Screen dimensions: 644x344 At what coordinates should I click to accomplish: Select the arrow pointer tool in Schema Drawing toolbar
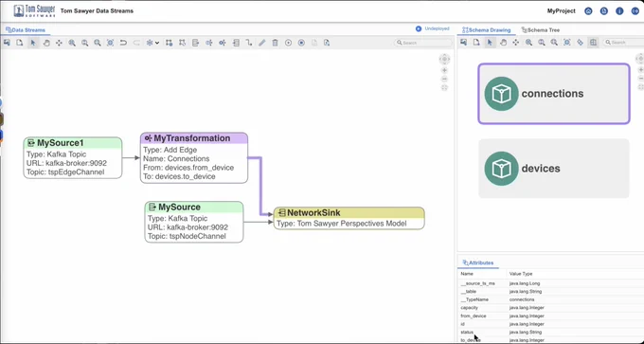click(x=490, y=43)
